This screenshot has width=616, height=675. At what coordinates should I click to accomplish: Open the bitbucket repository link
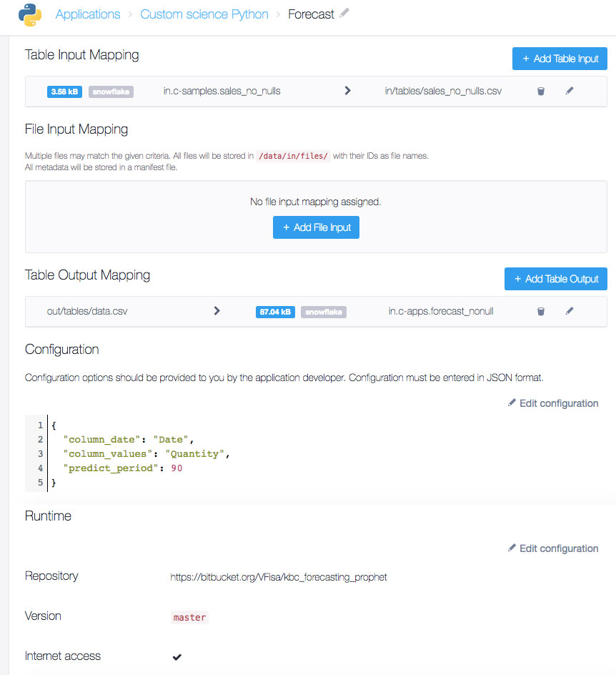click(x=278, y=576)
